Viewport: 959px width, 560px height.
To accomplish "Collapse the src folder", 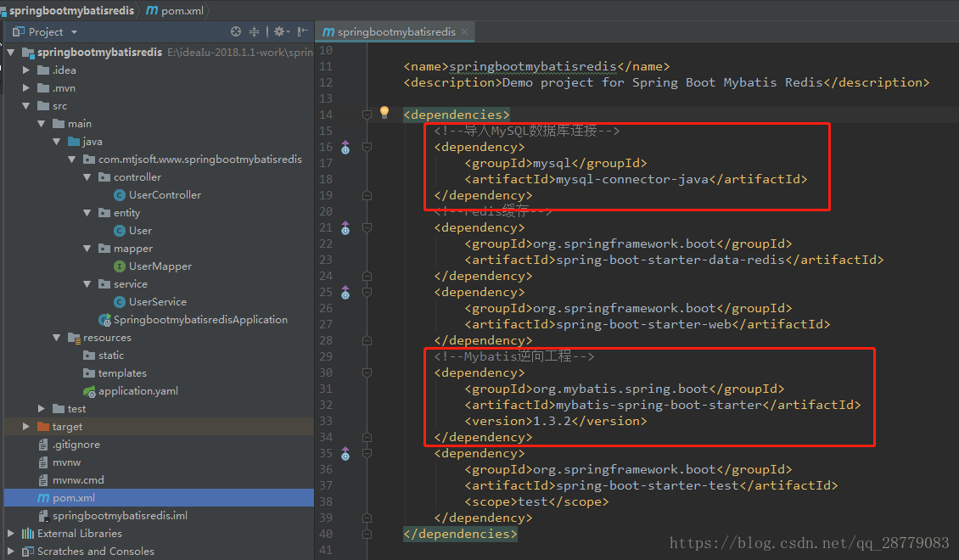I will [x=25, y=106].
